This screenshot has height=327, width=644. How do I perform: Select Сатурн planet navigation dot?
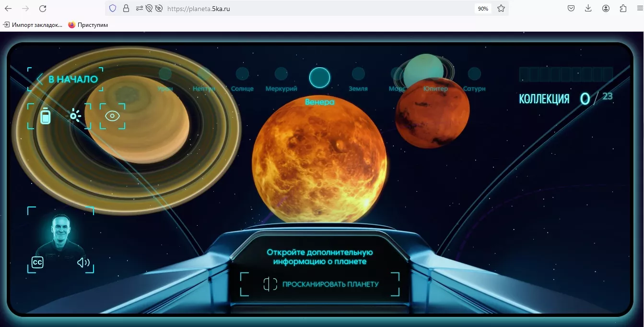(x=474, y=74)
